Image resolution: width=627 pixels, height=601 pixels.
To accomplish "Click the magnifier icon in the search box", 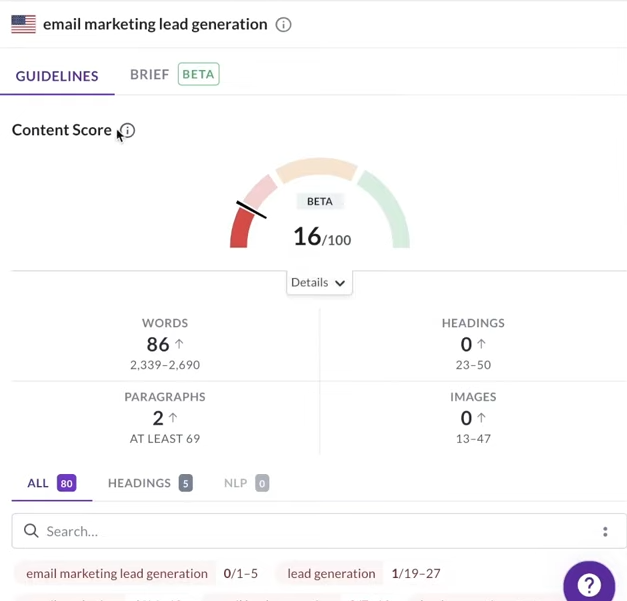I will pyautogui.click(x=31, y=531).
